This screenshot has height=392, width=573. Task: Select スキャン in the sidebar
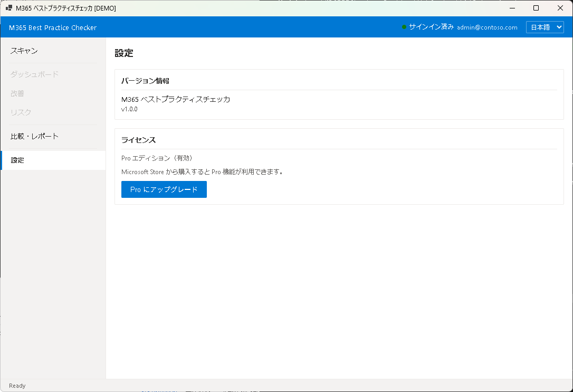(23, 51)
